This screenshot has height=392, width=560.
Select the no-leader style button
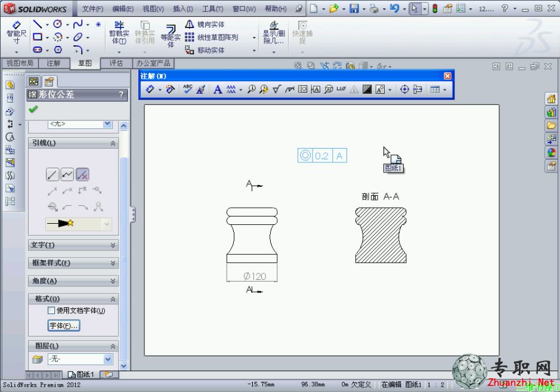point(82,174)
